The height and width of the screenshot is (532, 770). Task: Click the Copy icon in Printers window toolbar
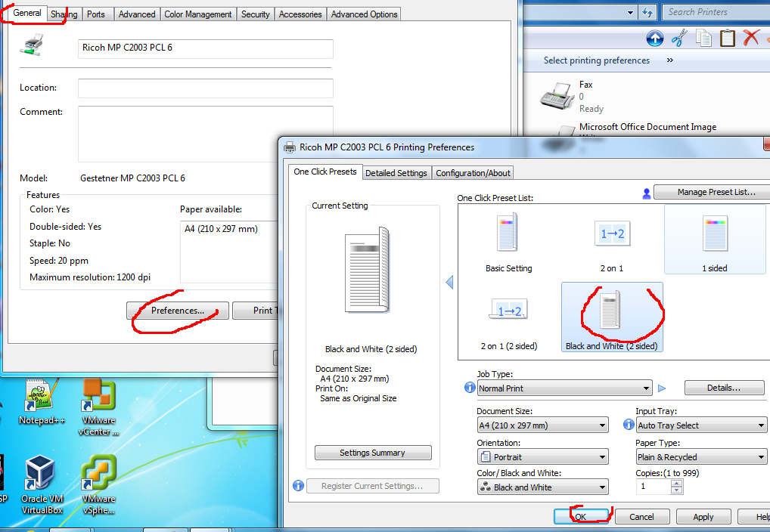703,38
